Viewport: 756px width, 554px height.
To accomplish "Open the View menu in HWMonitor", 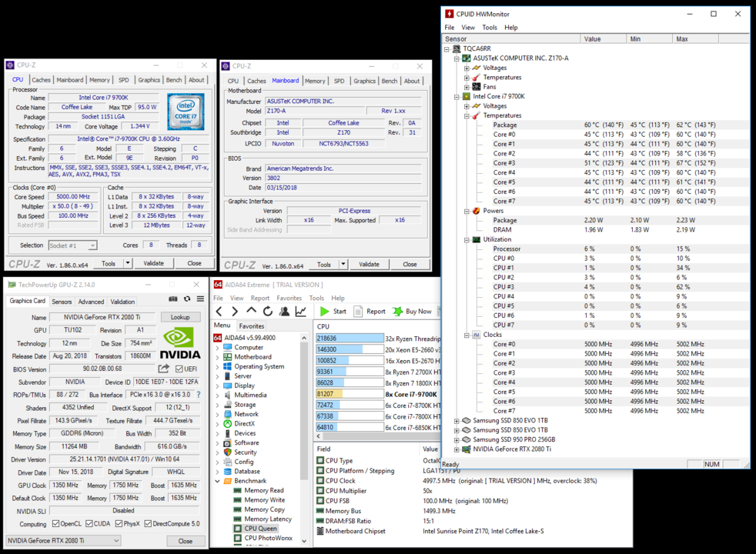I will coord(467,28).
